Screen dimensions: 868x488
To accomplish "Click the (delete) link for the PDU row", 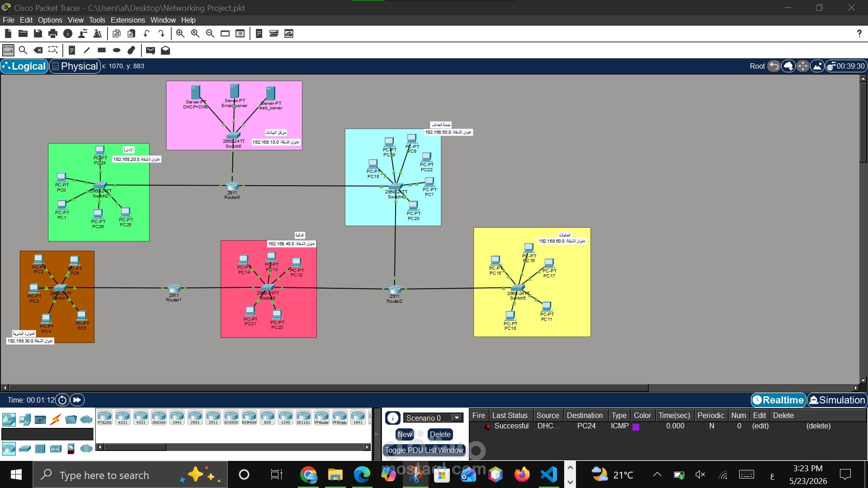I will click(818, 426).
